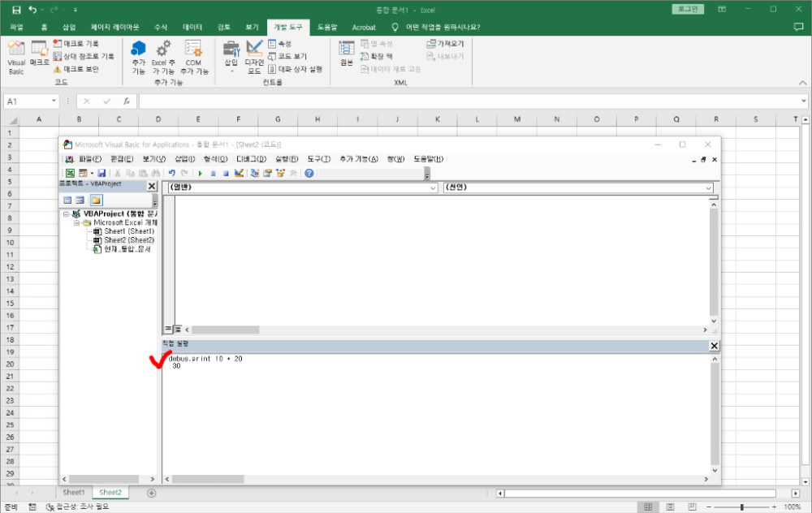Image resolution: width=812 pixels, height=513 pixels.
Task: Start Record Macro (매크로 기록)
Action: [76, 44]
